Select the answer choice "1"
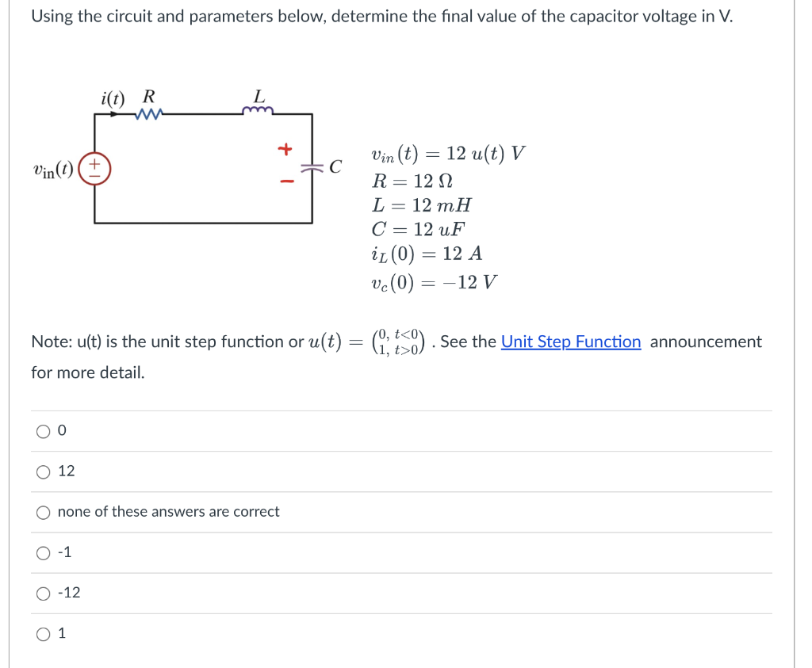 click(44, 633)
